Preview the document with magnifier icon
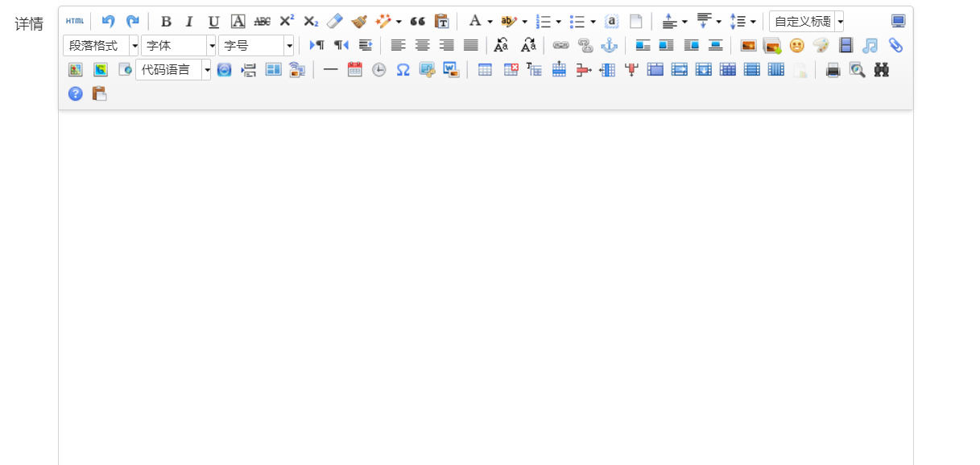Screen dimensions: 980x465 point(858,70)
